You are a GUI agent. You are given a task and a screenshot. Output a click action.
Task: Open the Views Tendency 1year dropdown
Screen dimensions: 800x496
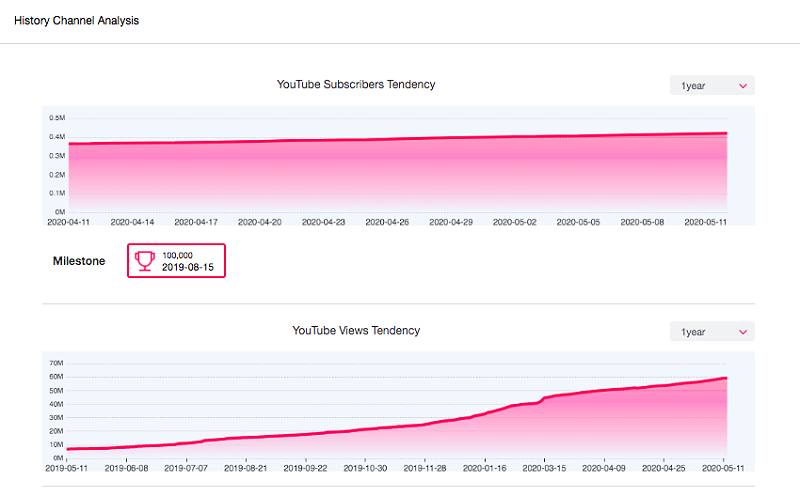712,331
